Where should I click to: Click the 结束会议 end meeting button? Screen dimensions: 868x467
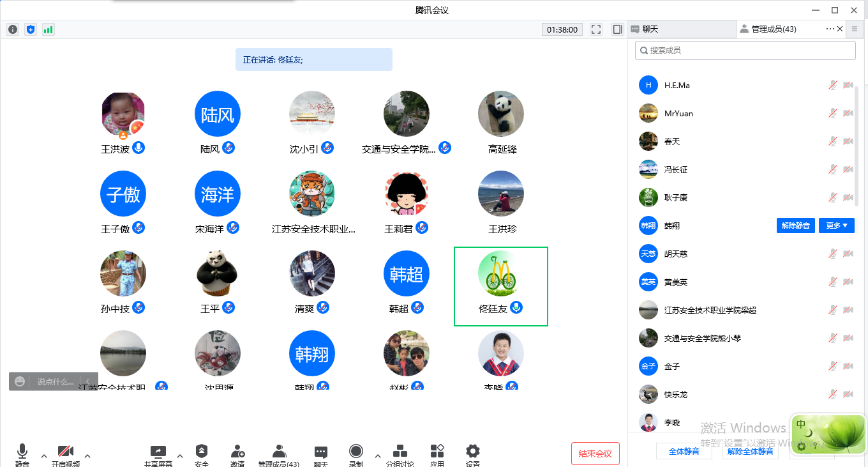(595, 454)
